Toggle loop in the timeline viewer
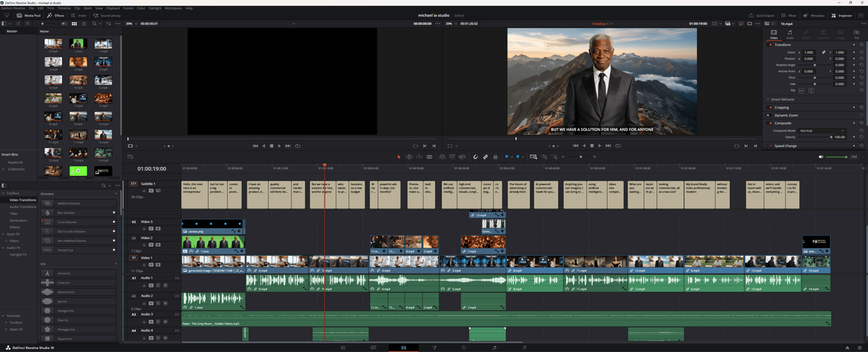This screenshot has height=352, width=868. [618, 146]
